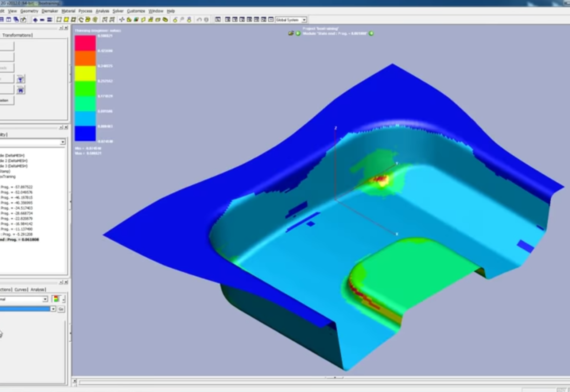
Task: Click the dark blue swatch in the thinning legend
Action: point(85,133)
